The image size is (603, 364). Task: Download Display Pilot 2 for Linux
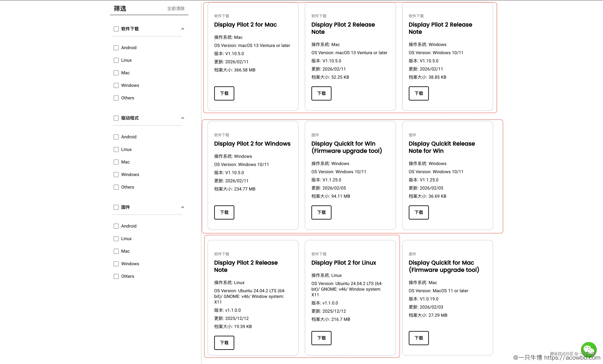(x=321, y=338)
